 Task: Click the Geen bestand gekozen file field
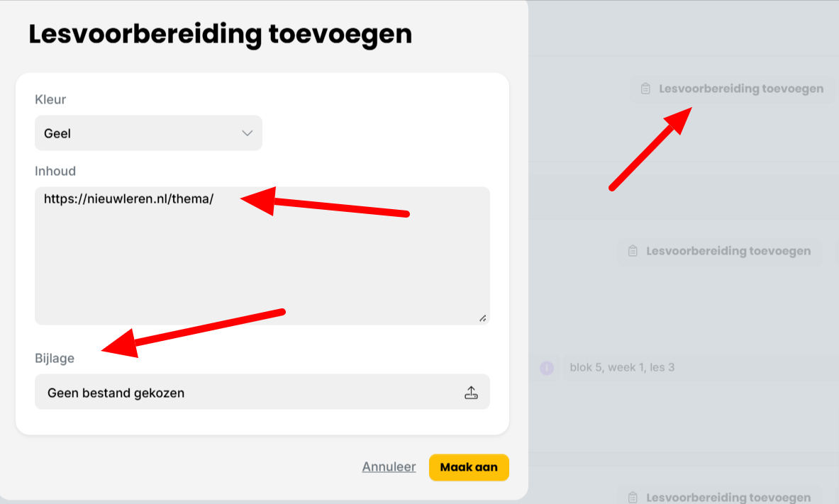click(262, 391)
